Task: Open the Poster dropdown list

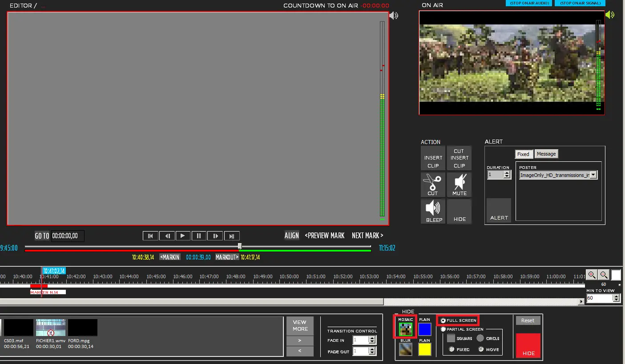Action: pyautogui.click(x=593, y=175)
